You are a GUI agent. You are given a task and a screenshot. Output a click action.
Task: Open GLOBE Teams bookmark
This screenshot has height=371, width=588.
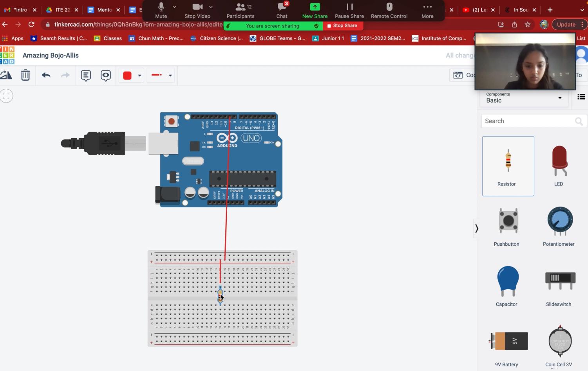tap(277, 38)
